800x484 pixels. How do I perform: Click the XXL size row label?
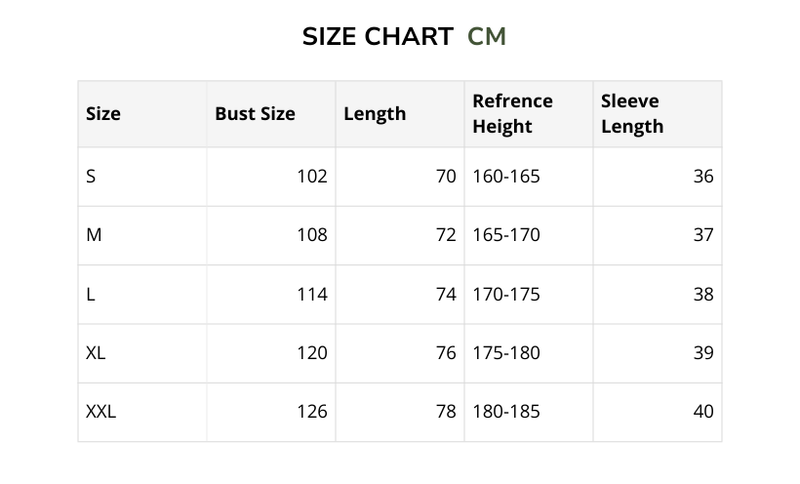click(101, 411)
